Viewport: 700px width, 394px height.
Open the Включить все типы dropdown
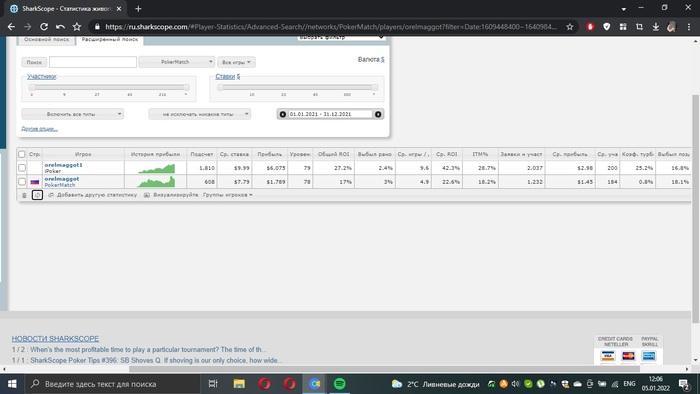click(72, 114)
